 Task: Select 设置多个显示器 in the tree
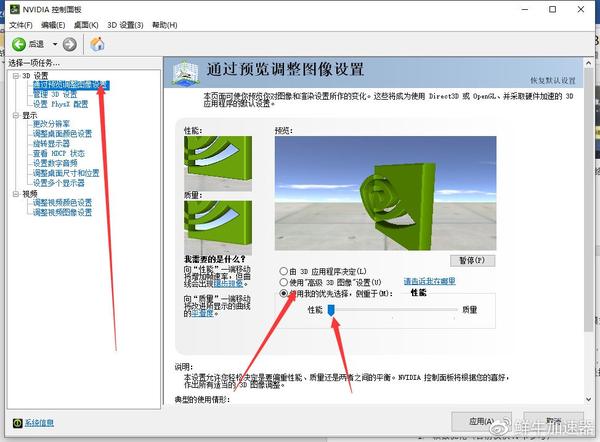point(59,183)
